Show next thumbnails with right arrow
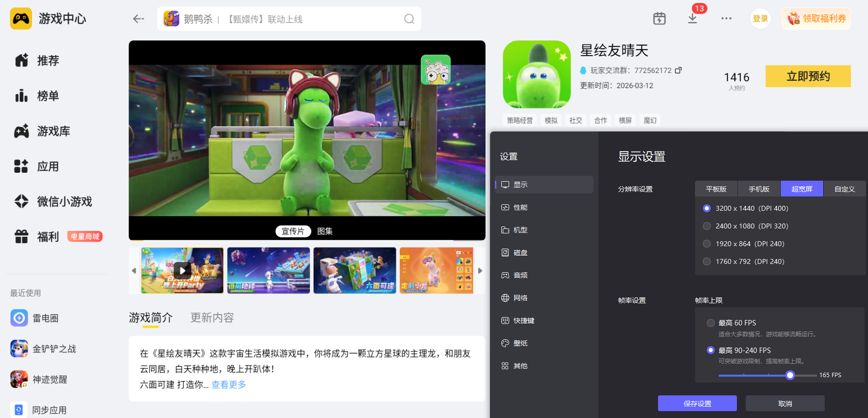The height and width of the screenshot is (418, 868). (480, 271)
